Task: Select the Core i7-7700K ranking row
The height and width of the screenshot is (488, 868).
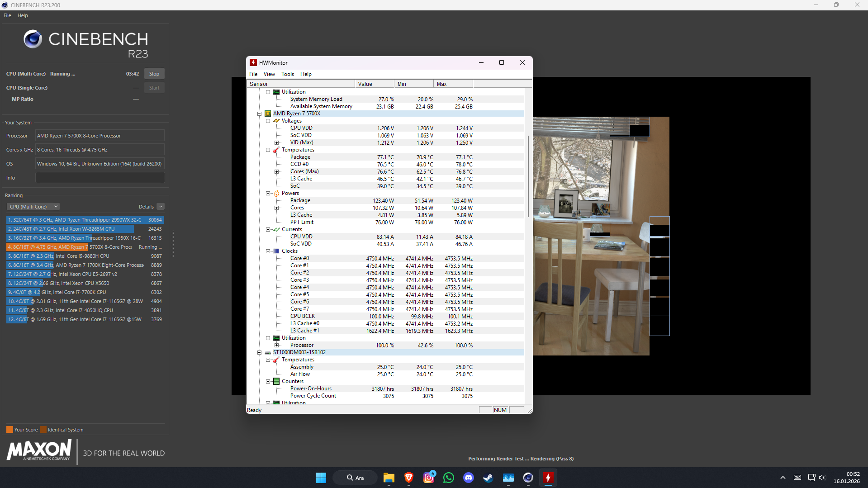Action: coord(85,292)
